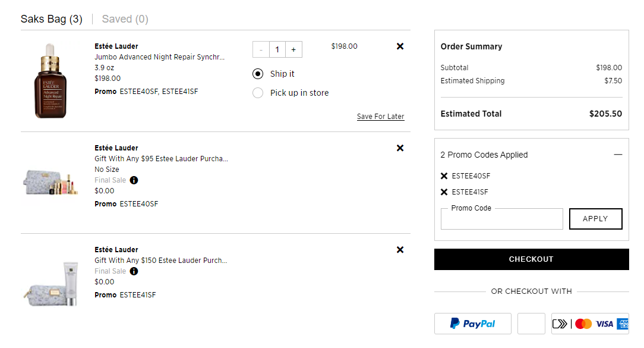Select the Ship it option
The height and width of the screenshot is (348, 644).
click(258, 74)
